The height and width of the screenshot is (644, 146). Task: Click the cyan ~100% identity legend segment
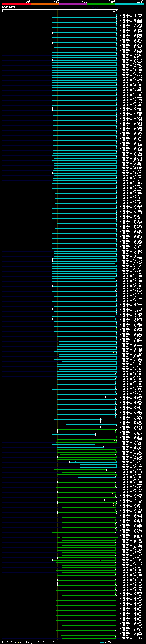[130, 4]
